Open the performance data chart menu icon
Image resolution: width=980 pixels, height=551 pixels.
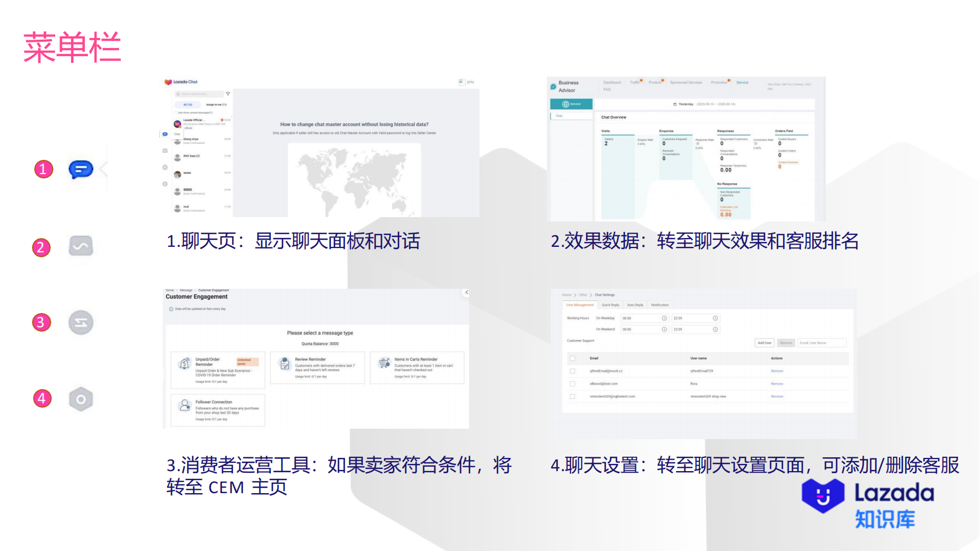click(x=81, y=246)
